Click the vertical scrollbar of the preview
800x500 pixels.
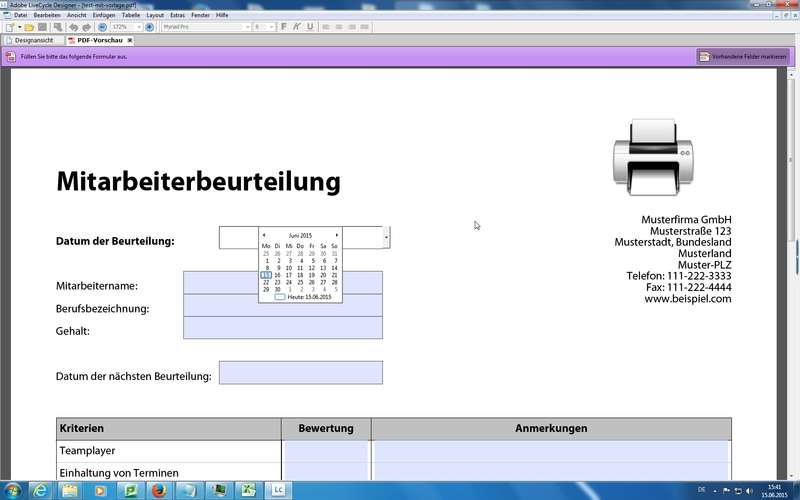(792, 273)
